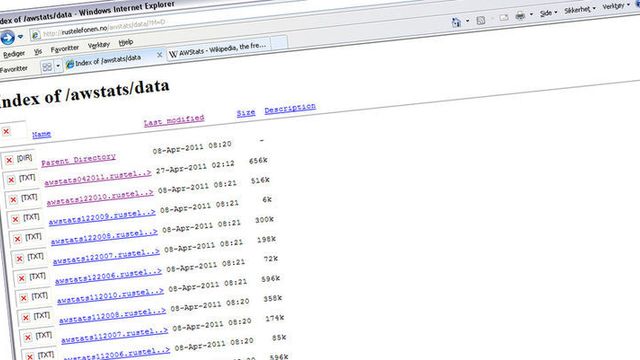Viewport: 640px width, 360px height.
Task: Click the Wikipedia W icon on the tab
Action: (173, 54)
